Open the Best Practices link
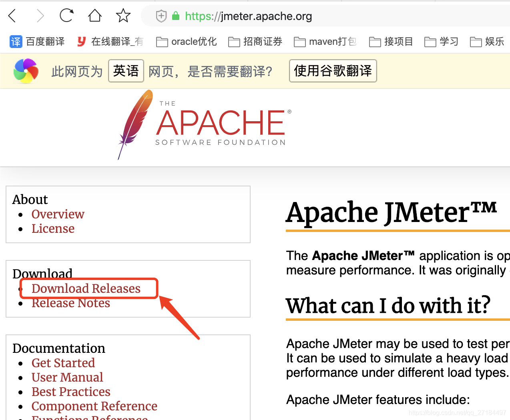This screenshot has width=510, height=420. pyautogui.click(x=71, y=392)
